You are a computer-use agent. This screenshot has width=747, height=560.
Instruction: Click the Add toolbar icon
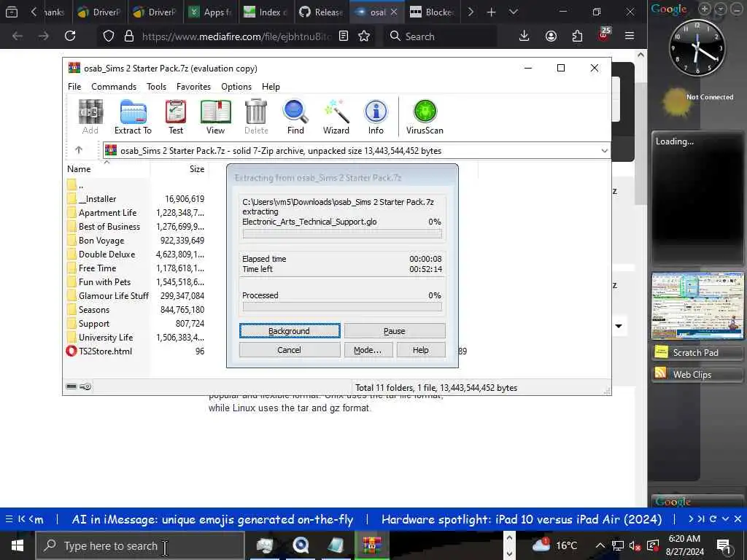tap(90, 117)
